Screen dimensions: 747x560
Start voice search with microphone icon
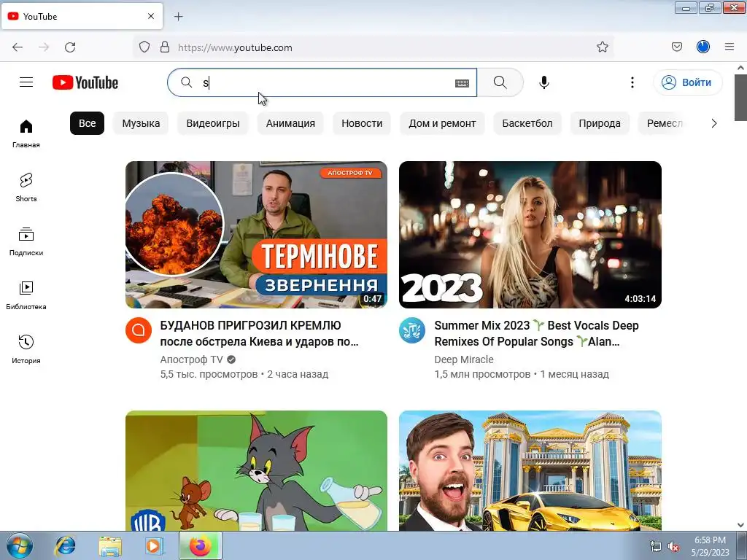(x=544, y=82)
